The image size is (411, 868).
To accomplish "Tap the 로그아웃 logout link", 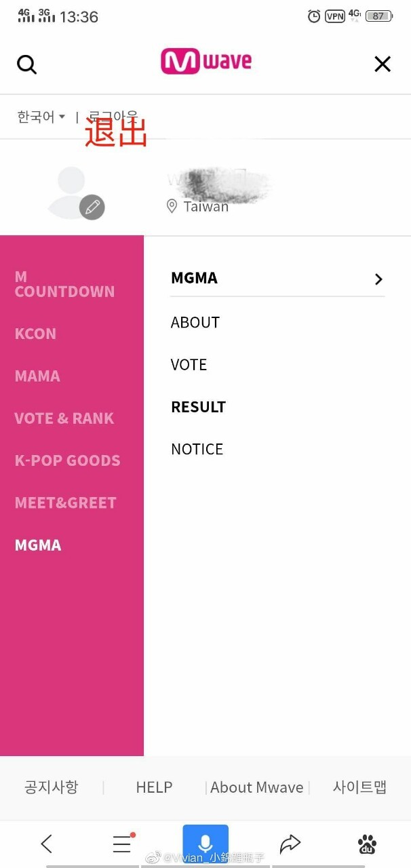I will [113, 117].
